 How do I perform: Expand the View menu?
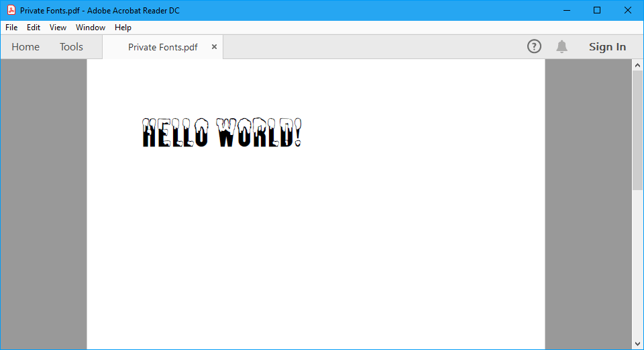[58, 28]
